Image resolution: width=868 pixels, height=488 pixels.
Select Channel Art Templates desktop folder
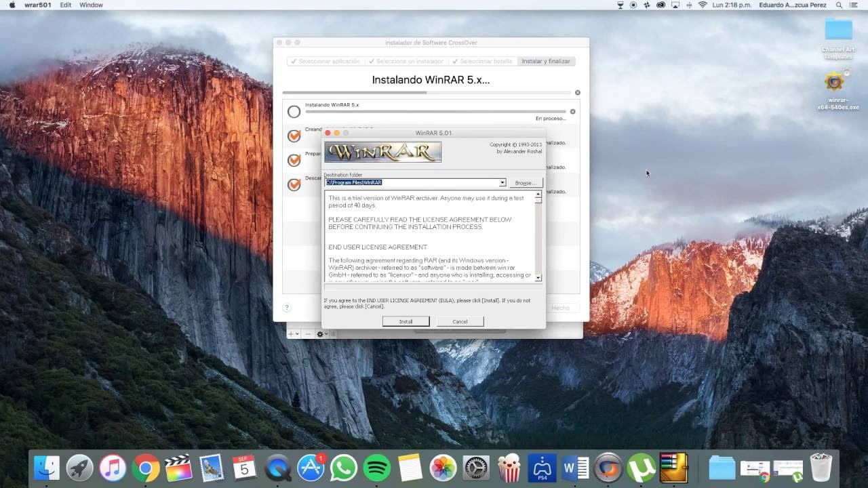838,39
